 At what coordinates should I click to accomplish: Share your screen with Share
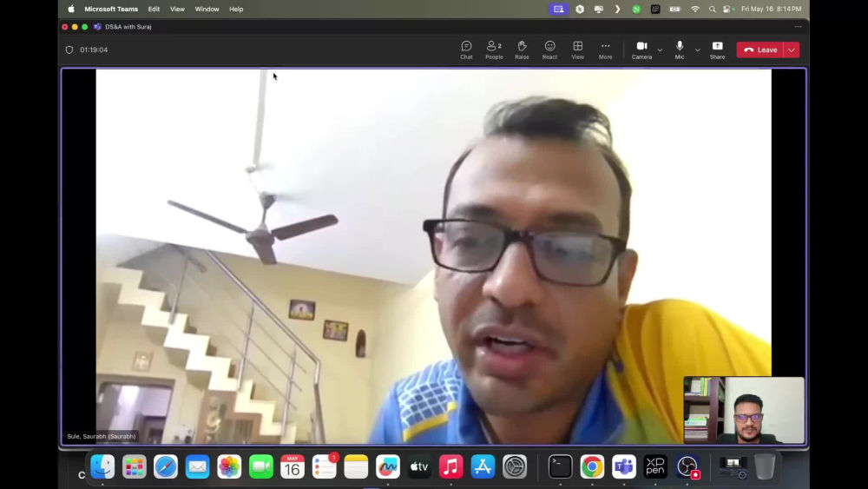[717, 50]
